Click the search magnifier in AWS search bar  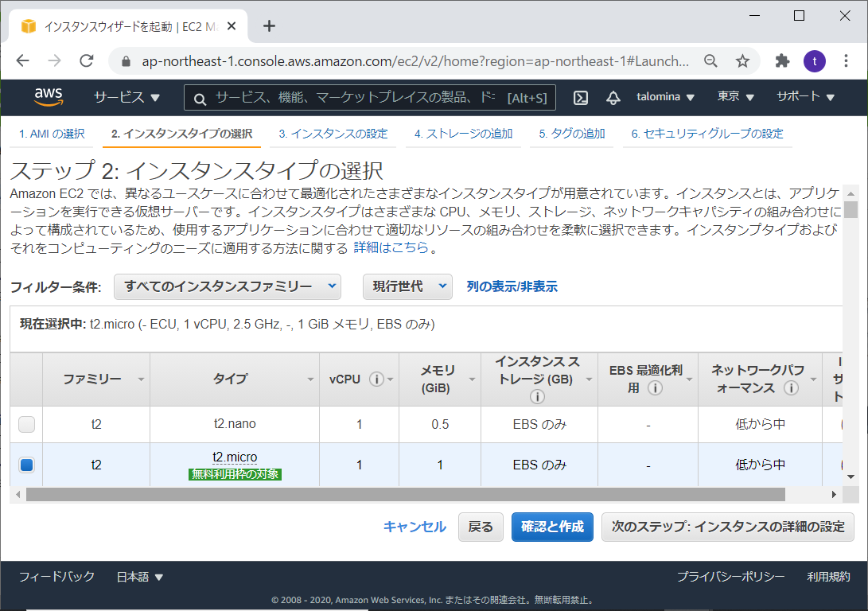pos(200,99)
